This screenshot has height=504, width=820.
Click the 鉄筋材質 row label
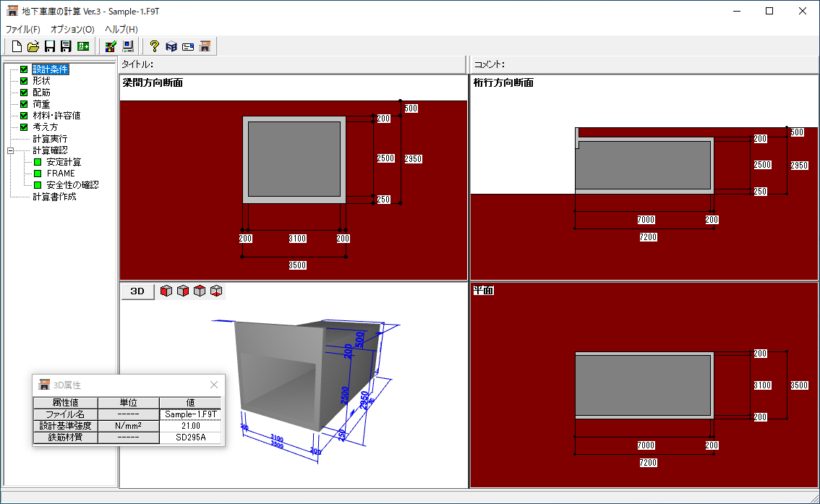(x=65, y=437)
